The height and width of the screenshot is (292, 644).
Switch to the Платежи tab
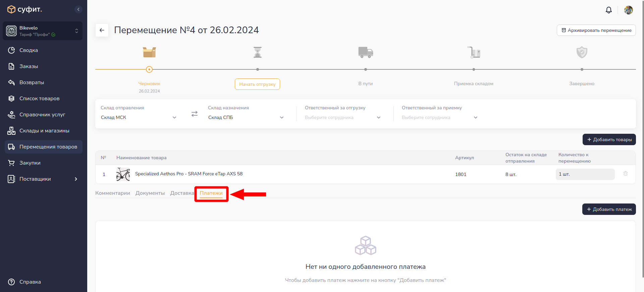211,193
